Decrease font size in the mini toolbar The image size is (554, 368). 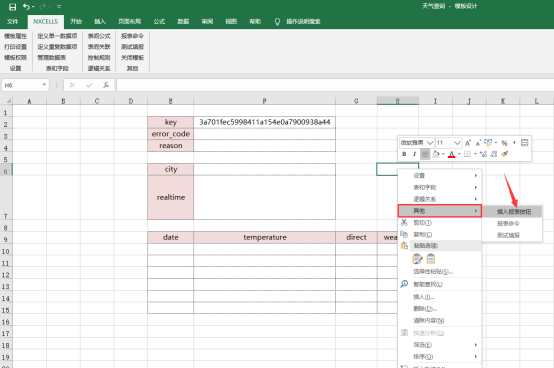coord(478,143)
